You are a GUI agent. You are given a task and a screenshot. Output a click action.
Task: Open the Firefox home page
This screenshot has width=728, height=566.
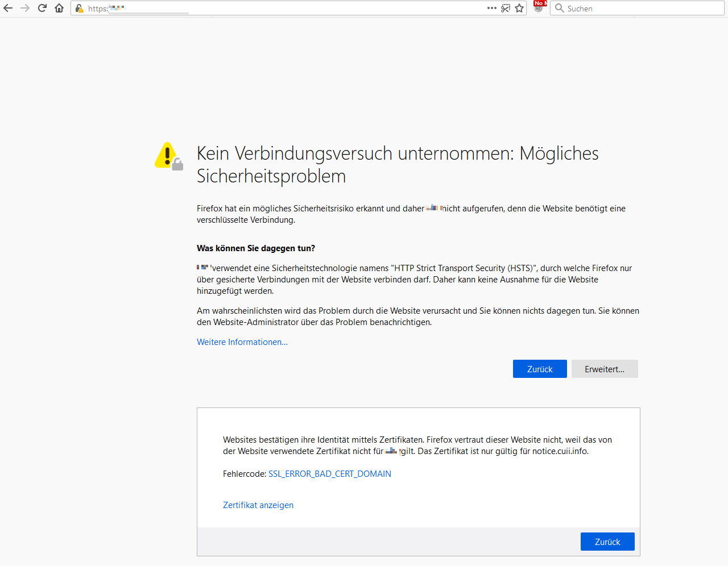[x=59, y=8]
